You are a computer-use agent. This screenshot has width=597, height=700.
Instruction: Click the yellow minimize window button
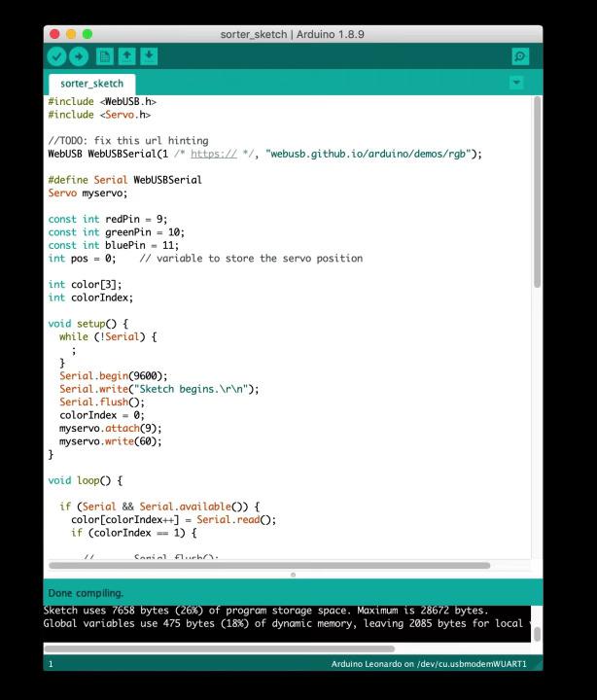click(x=71, y=34)
